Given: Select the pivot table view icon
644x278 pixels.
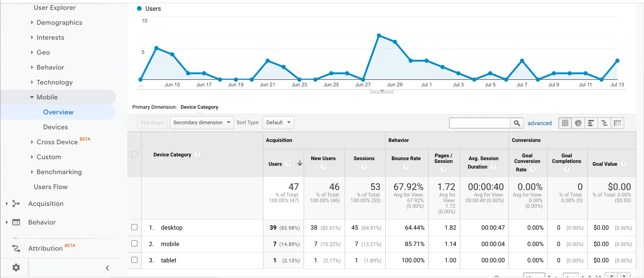Looking at the screenshot, I should (617, 123).
